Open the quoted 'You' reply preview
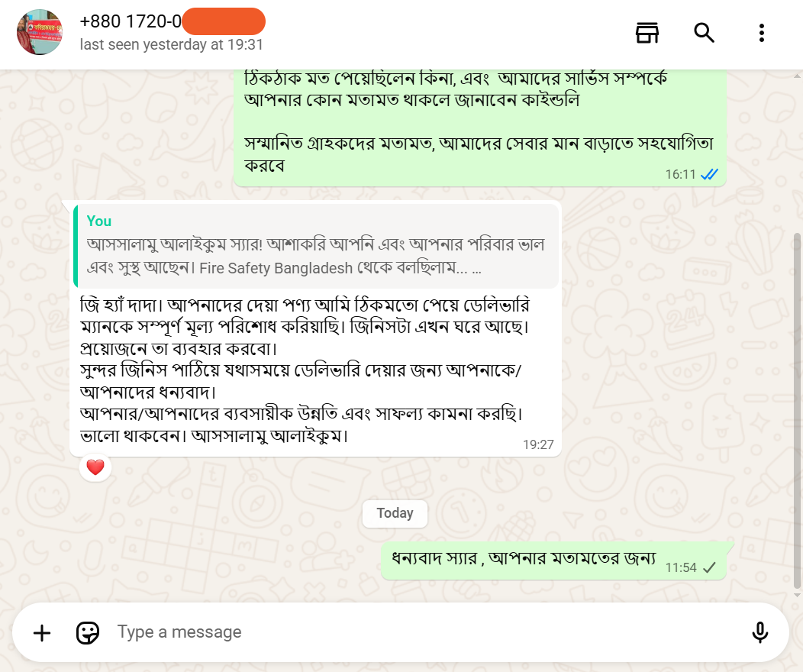 click(x=317, y=246)
